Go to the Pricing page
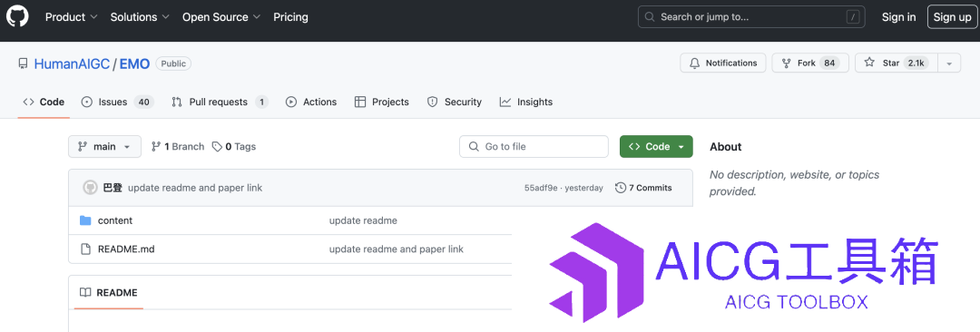This screenshot has width=980, height=332. [x=290, y=17]
